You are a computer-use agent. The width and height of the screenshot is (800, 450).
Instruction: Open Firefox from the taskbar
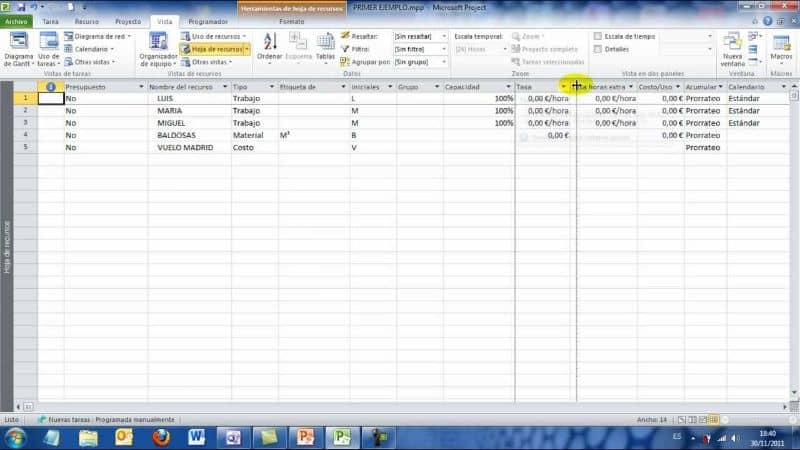[x=161, y=438]
